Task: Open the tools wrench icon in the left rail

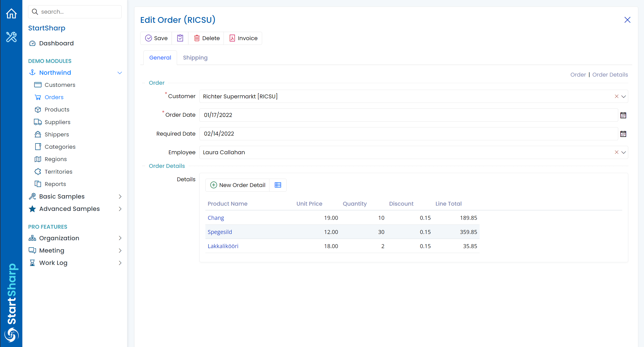Action: (x=11, y=37)
